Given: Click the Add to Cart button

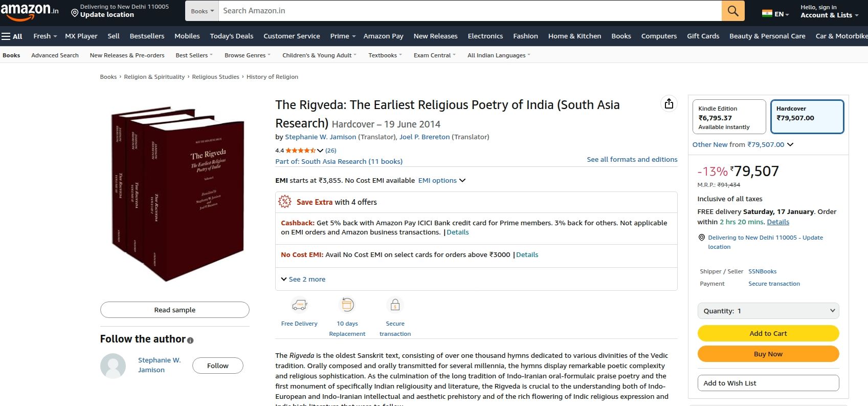Looking at the screenshot, I should pyautogui.click(x=768, y=333).
